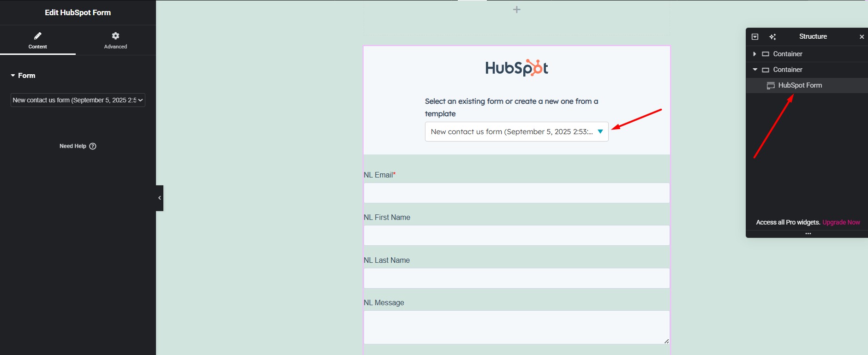Collapse the editor panel with the left chevron handle
Viewport: 868px width, 355px height.
[x=160, y=198]
